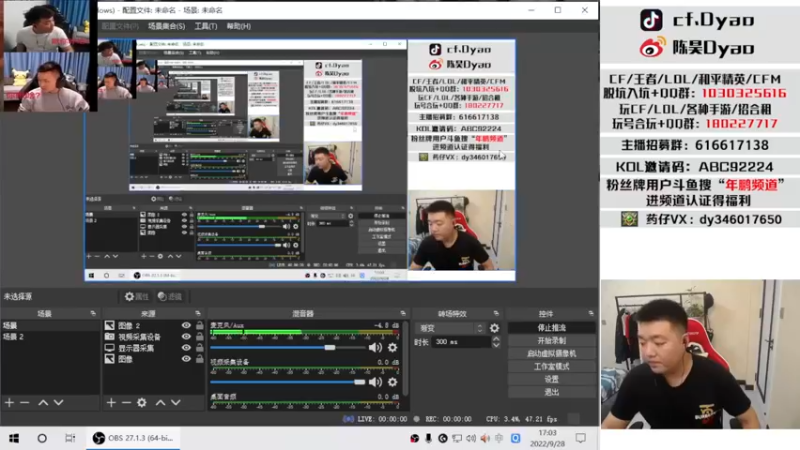Remove selected scene with minus icon
The height and width of the screenshot is (450, 800).
[24, 403]
